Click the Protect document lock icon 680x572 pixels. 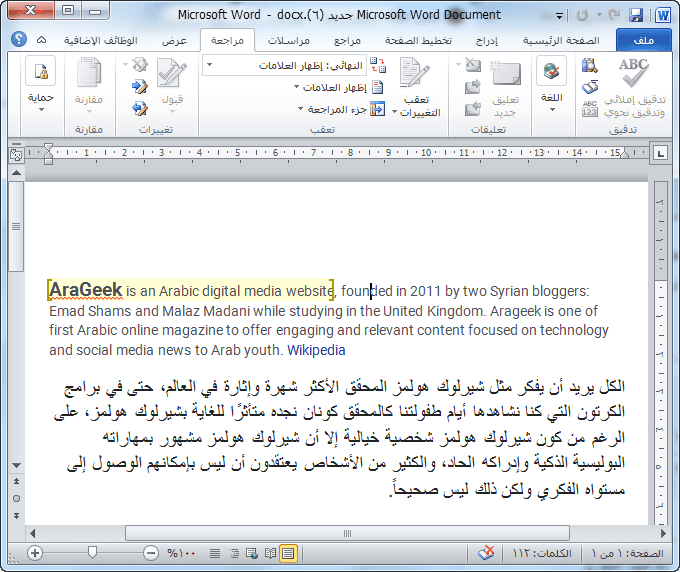coord(40,85)
